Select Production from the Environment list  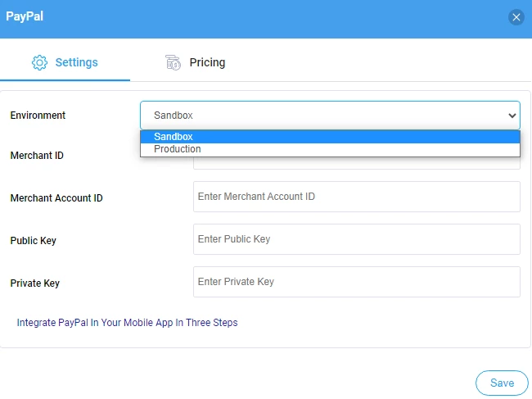point(330,149)
